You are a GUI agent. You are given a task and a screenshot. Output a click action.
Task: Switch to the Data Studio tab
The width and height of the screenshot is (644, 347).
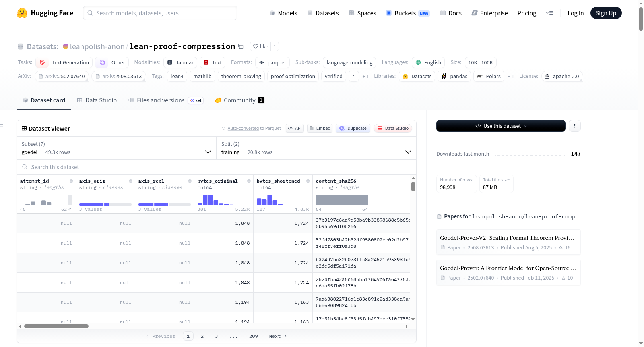pyautogui.click(x=97, y=100)
